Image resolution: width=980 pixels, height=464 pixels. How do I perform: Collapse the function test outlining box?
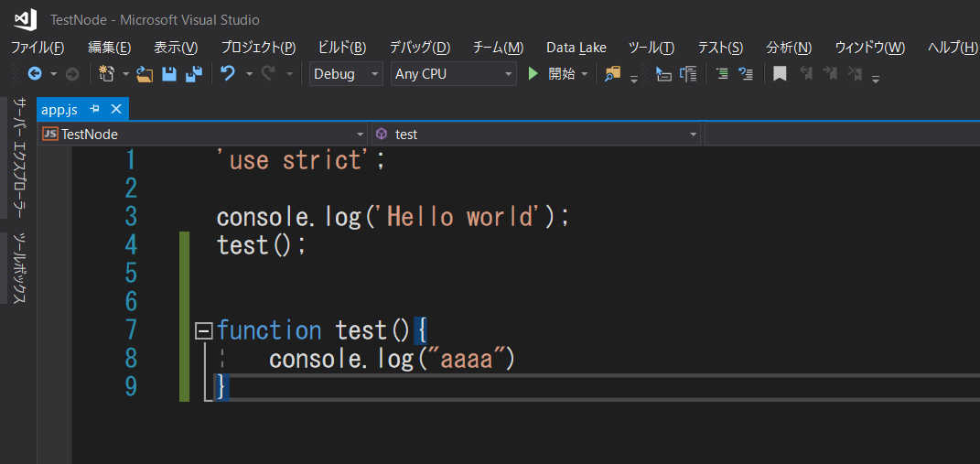point(204,329)
